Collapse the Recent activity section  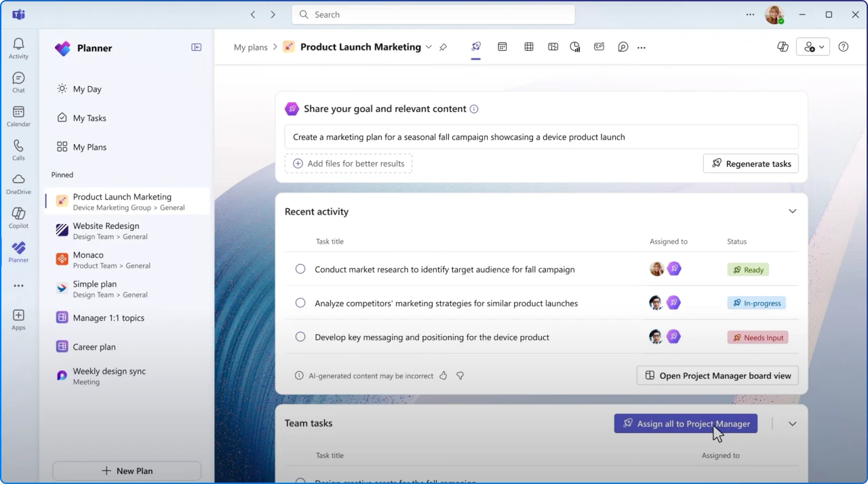792,211
